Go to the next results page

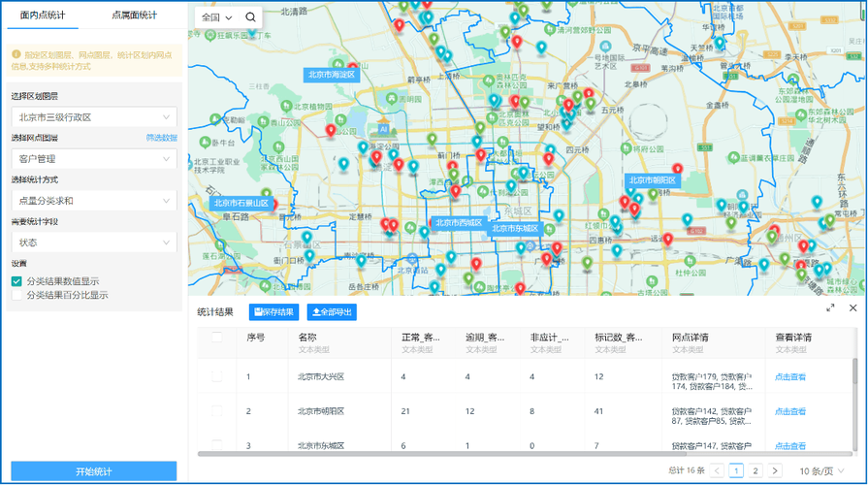[x=775, y=471]
